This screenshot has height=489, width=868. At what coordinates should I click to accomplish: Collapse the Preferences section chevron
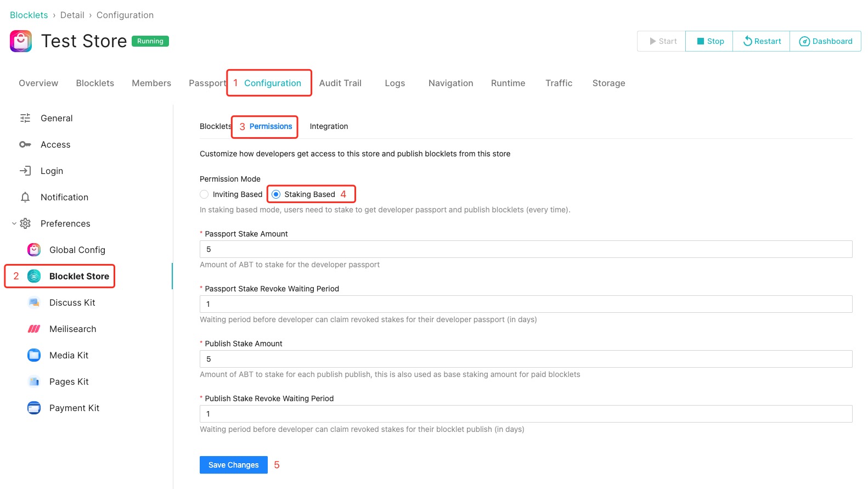(14, 223)
